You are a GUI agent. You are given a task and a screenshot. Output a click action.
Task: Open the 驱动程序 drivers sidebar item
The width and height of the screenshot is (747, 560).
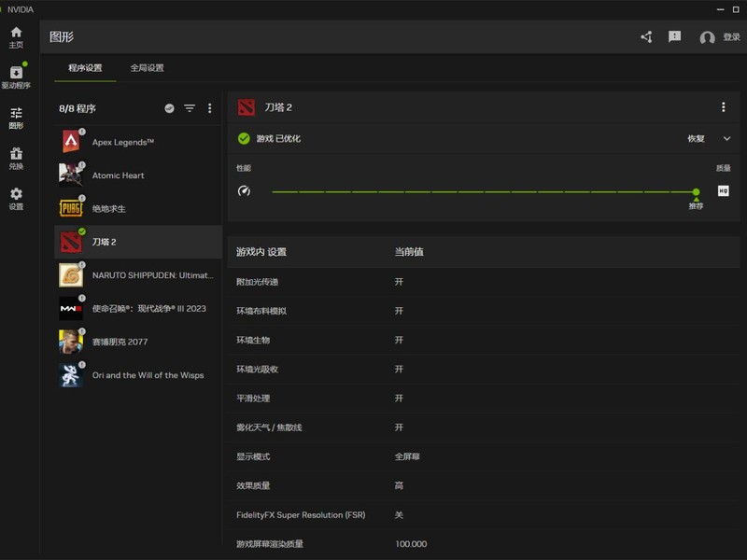click(x=16, y=77)
